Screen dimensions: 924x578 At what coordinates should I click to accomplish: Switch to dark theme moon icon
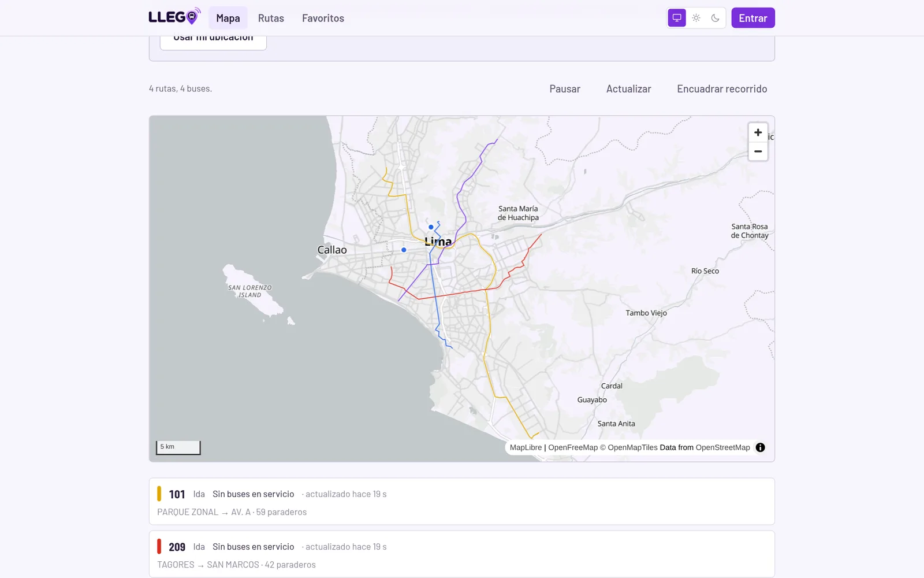click(716, 18)
